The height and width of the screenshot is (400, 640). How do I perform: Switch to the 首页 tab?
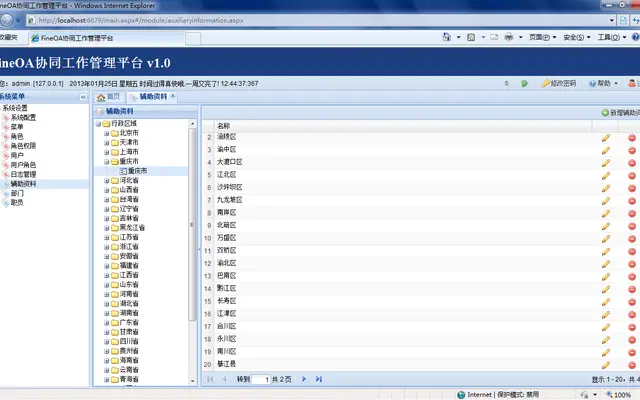click(109, 97)
